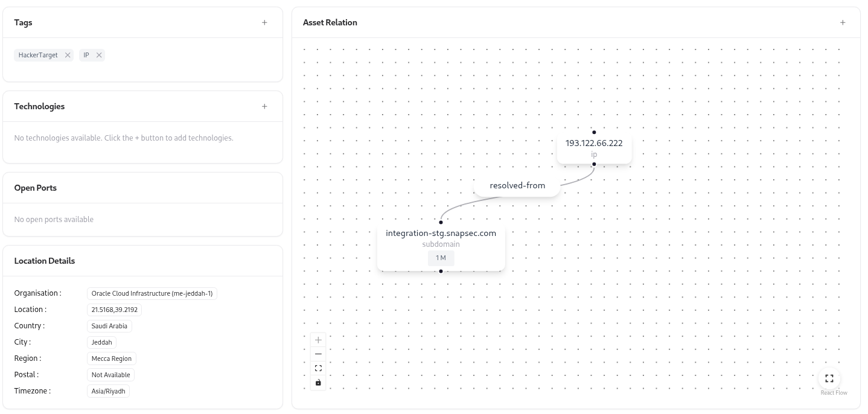This screenshot has height=414, width=868.
Task: Add a node via Asset Relation plus icon
Action: point(843,22)
